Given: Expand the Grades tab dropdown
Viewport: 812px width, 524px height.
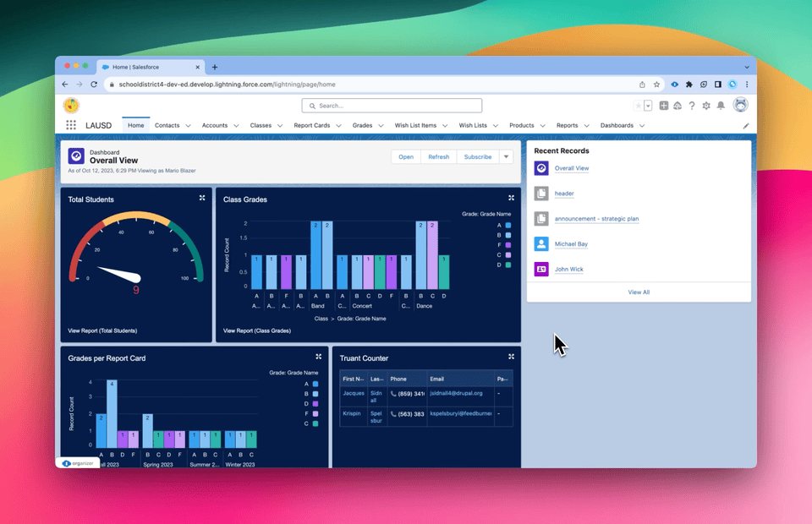Looking at the screenshot, I should click(x=381, y=126).
